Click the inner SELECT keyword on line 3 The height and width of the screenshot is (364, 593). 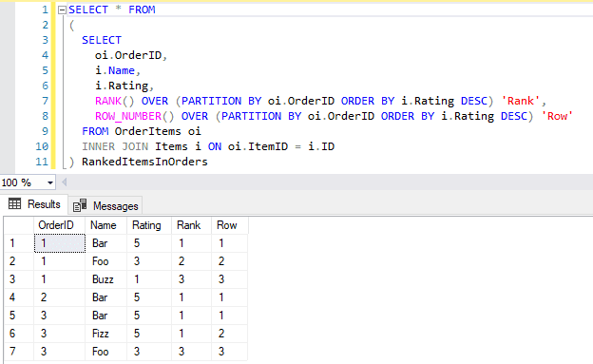(102, 40)
